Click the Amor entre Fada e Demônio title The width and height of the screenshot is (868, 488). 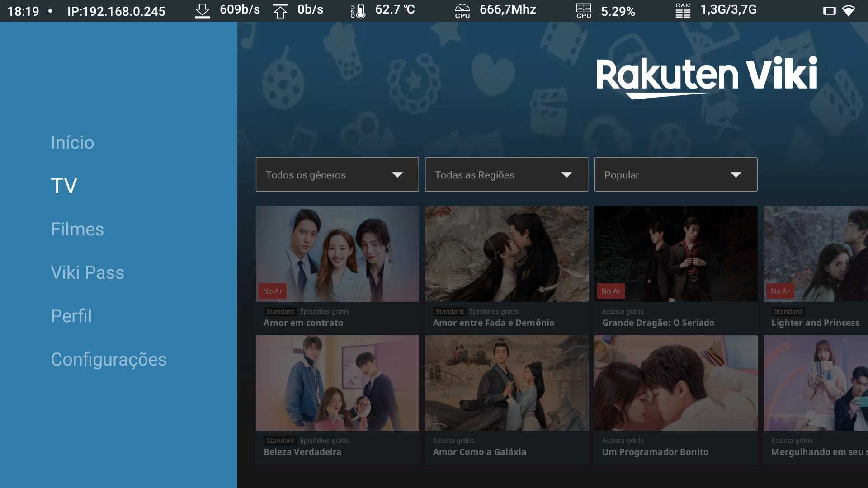[493, 323]
